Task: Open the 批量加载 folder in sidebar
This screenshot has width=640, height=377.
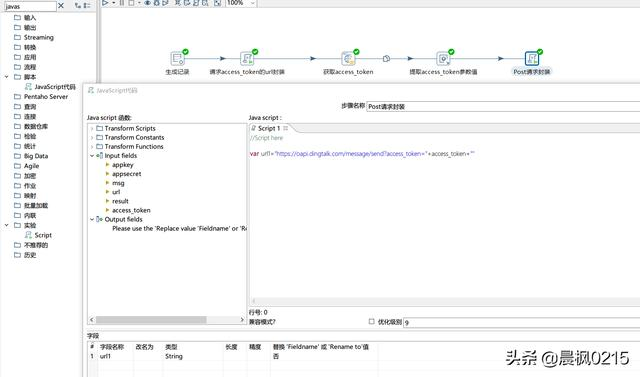Action: coord(31,205)
